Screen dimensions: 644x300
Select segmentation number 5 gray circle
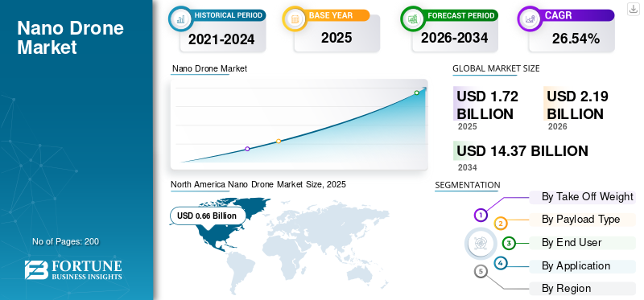click(x=481, y=271)
